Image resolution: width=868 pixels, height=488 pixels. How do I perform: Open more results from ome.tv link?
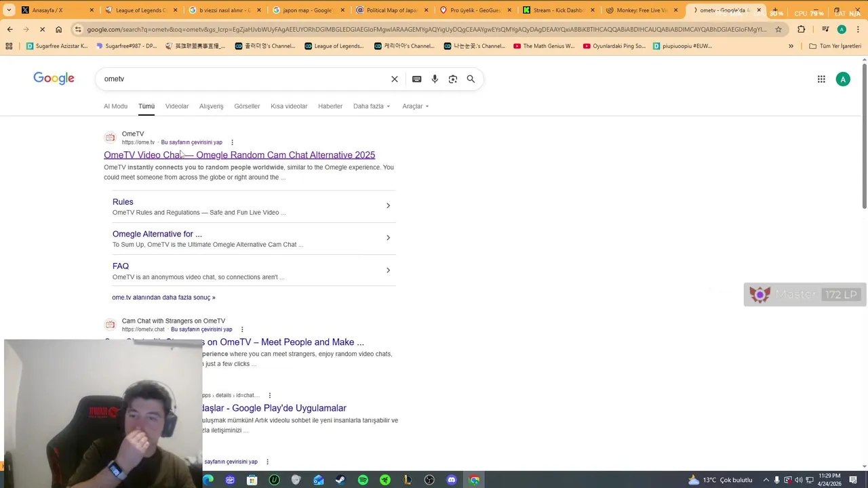(163, 298)
